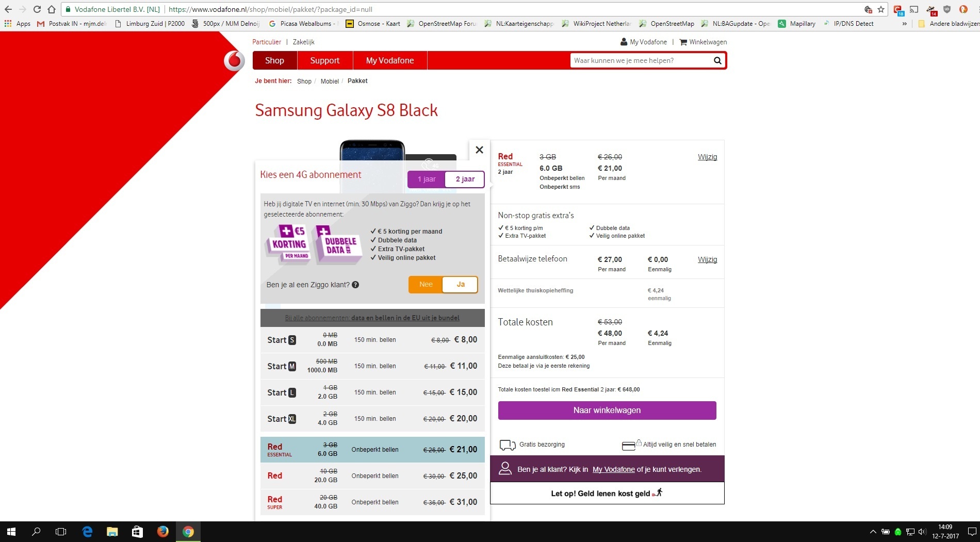Click the Ziggo klant help question mark
This screenshot has width=980, height=542.
click(x=355, y=285)
